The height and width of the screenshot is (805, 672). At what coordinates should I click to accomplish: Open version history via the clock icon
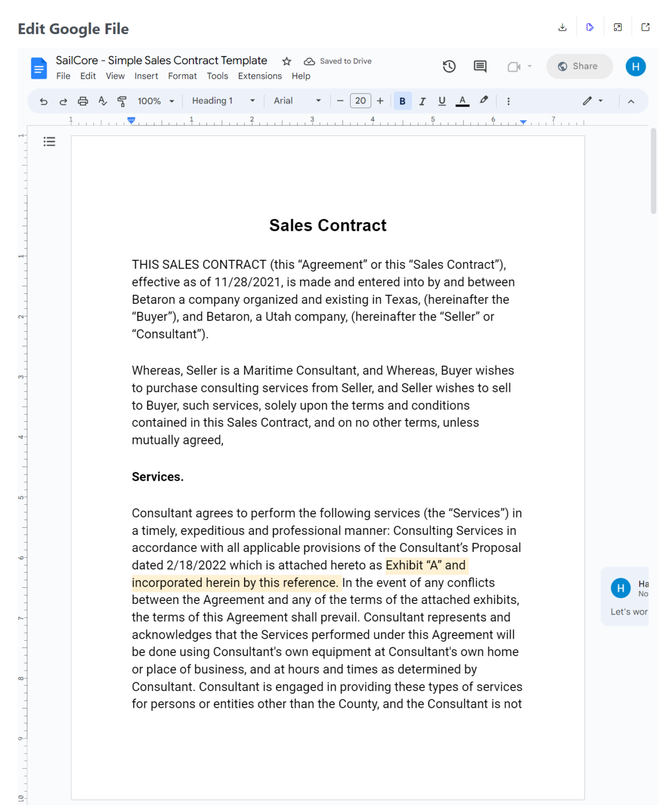(449, 66)
